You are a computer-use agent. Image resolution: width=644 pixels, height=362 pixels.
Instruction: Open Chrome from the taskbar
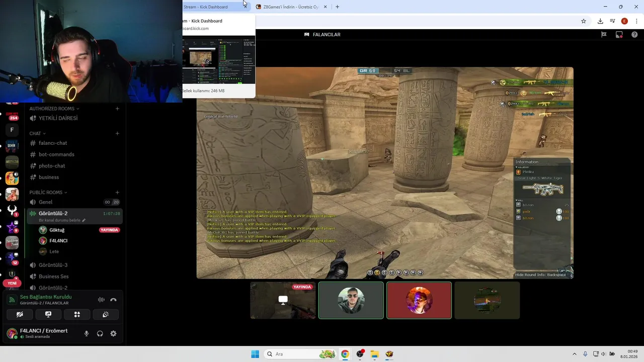[x=345, y=354]
